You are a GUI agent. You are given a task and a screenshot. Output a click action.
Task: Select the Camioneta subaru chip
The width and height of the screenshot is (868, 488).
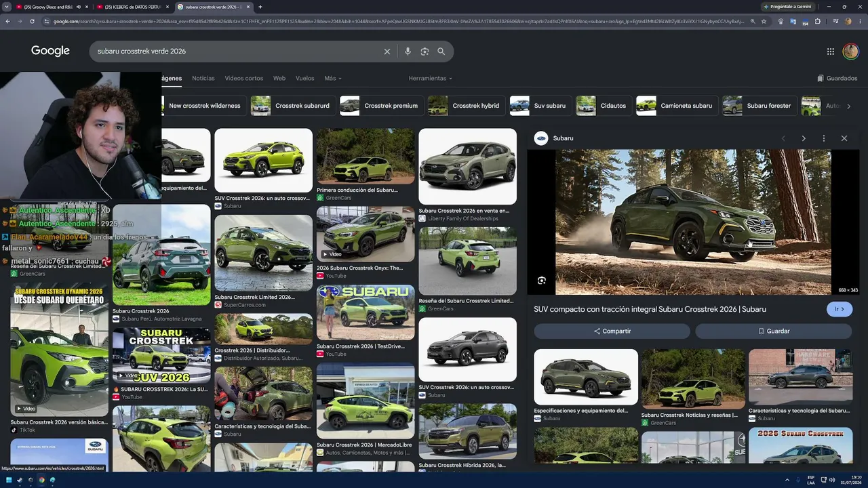[x=677, y=106]
